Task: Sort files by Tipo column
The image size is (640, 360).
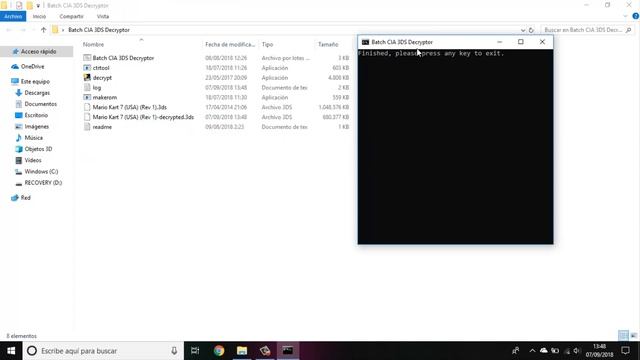Action: pyautogui.click(x=267, y=44)
